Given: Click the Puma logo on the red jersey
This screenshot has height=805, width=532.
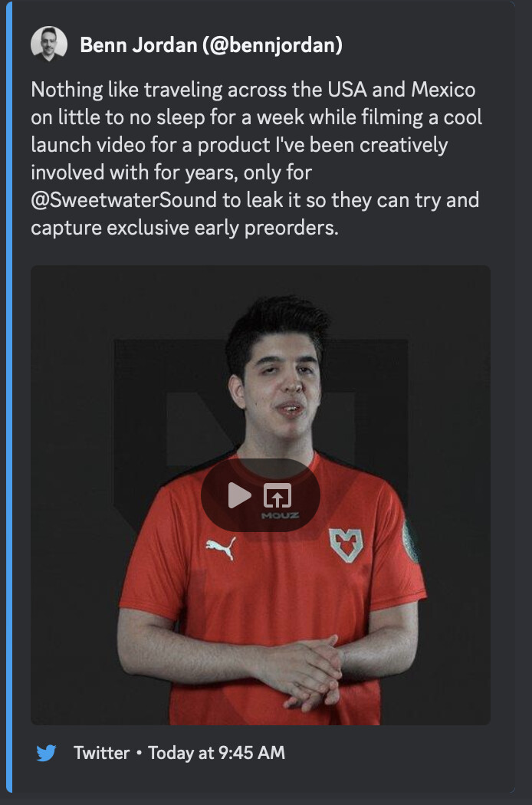Looking at the screenshot, I should (221, 548).
